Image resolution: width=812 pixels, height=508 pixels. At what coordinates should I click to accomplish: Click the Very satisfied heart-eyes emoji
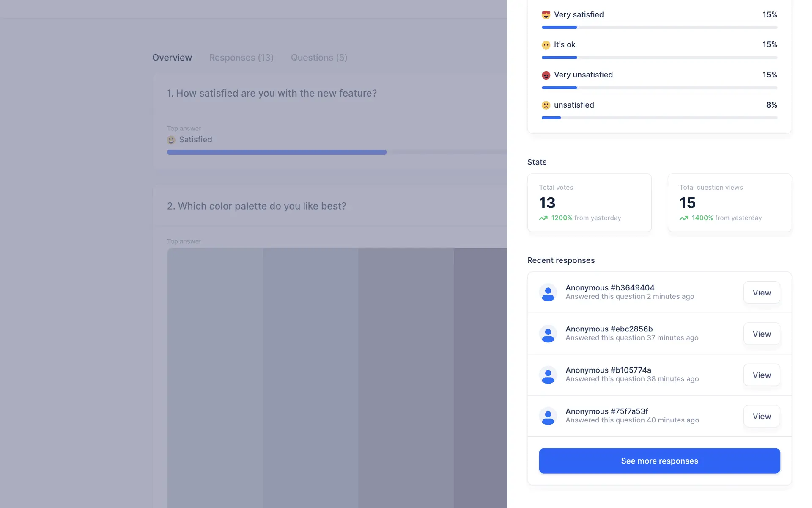(x=546, y=15)
